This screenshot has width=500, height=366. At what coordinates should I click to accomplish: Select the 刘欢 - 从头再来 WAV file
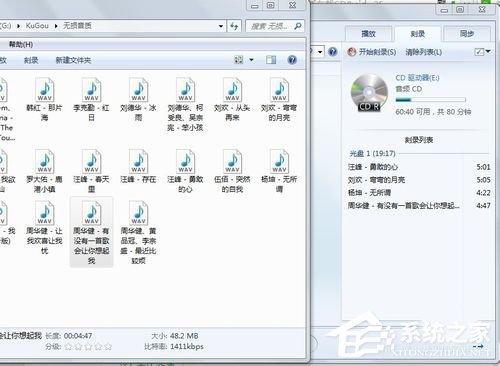[232, 99]
